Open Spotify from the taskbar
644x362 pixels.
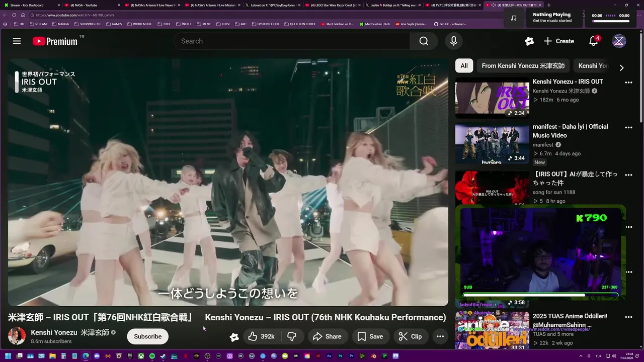click(x=152, y=356)
